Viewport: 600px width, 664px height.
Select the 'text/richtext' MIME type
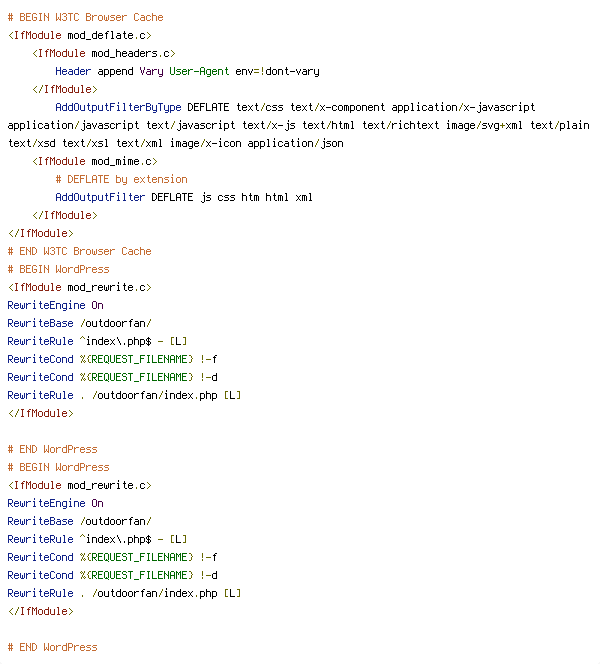click(401, 125)
